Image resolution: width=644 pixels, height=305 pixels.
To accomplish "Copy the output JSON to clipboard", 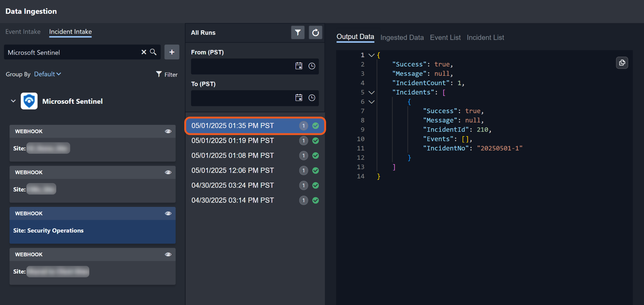I will coord(622,63).
